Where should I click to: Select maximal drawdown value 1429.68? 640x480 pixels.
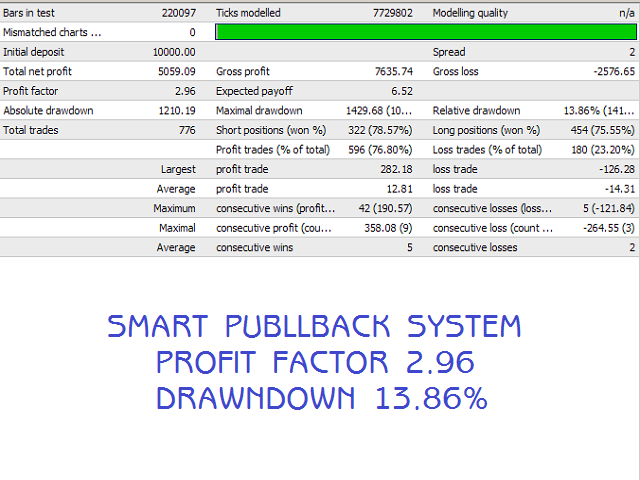pos(364,111)
